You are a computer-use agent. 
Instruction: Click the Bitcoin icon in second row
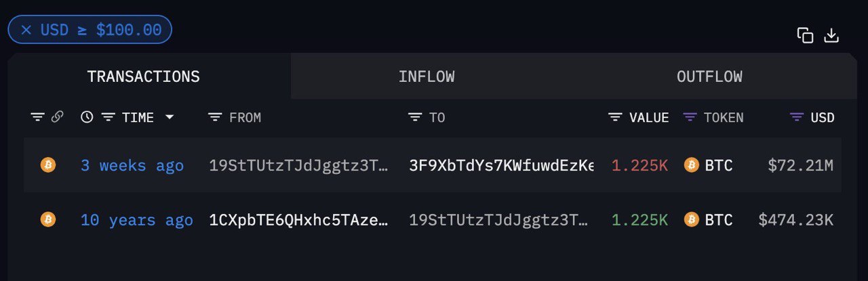pyautogui.click(x=48, y=219)
